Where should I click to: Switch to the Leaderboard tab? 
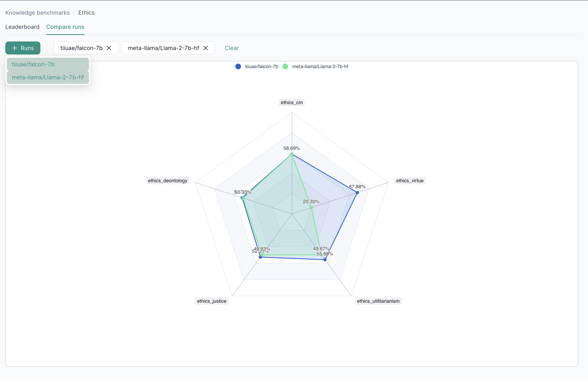tap(22, 27)
